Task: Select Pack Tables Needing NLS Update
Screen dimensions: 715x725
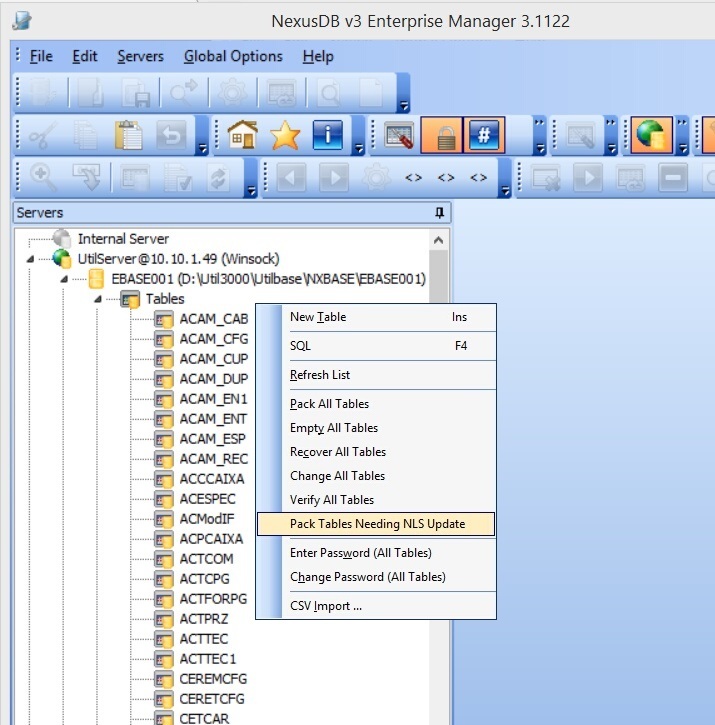Action: coord(376,524)
